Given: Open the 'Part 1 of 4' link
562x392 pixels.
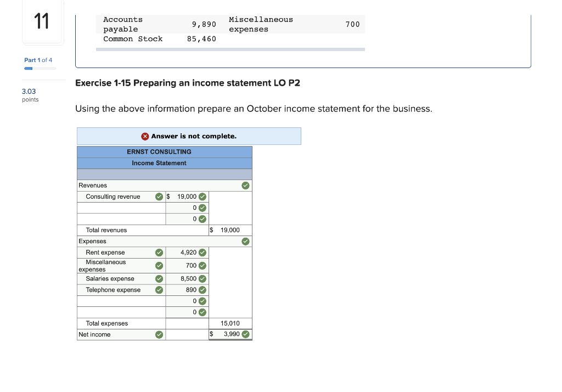Looking at the screenshot, I should pos(38,60).
